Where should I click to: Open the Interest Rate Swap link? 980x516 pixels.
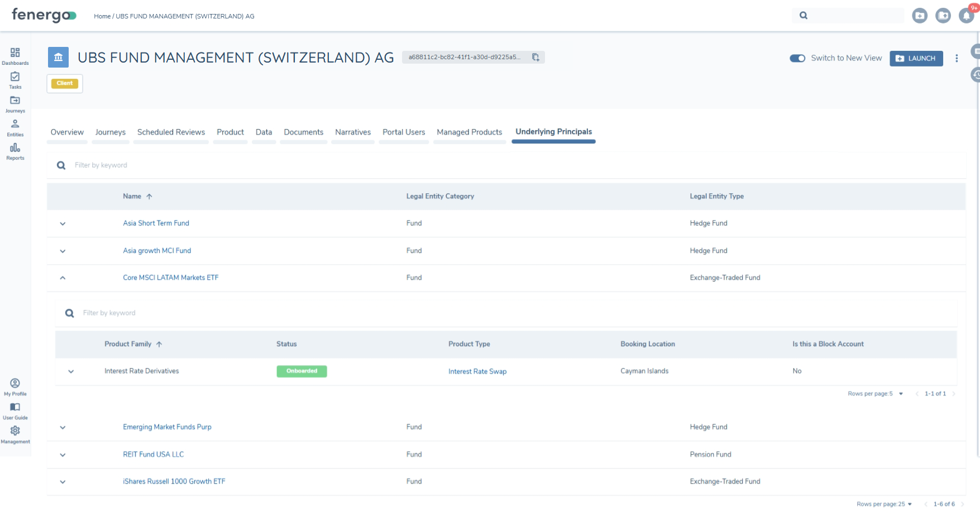pos(477,371)
